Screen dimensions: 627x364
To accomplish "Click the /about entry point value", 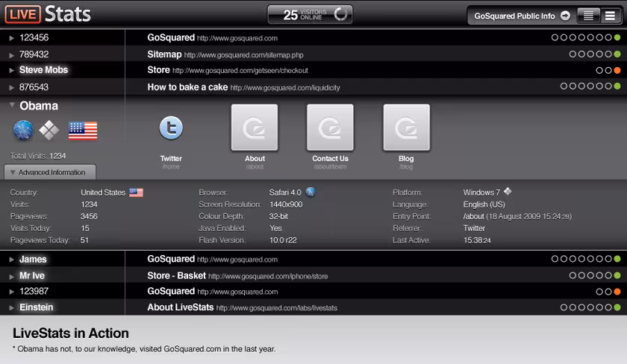I will pyautogui.click(x=473, y=216).
